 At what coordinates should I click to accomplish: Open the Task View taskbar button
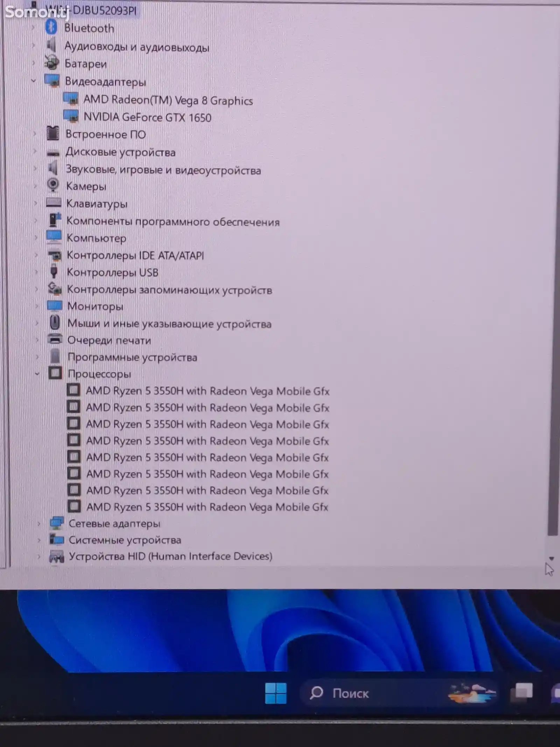521,692
